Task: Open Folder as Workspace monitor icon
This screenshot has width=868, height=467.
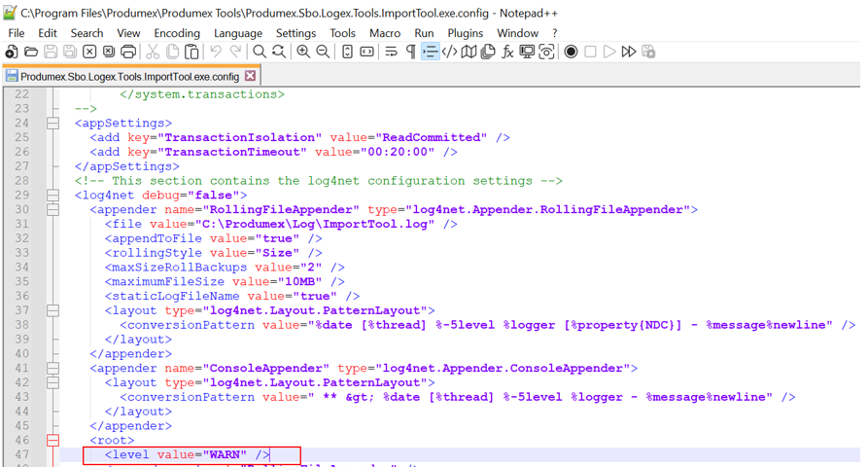Action: point(527,53)
